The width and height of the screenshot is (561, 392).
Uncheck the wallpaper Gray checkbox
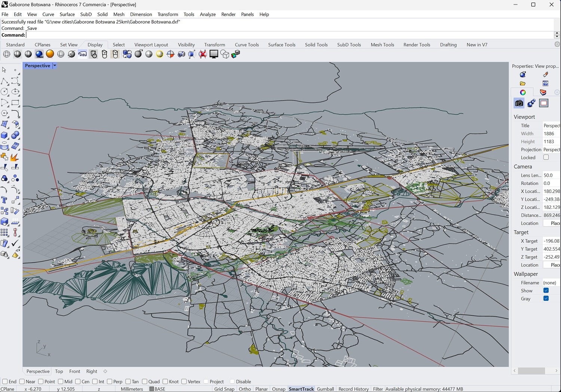click(x=546, y=299)
